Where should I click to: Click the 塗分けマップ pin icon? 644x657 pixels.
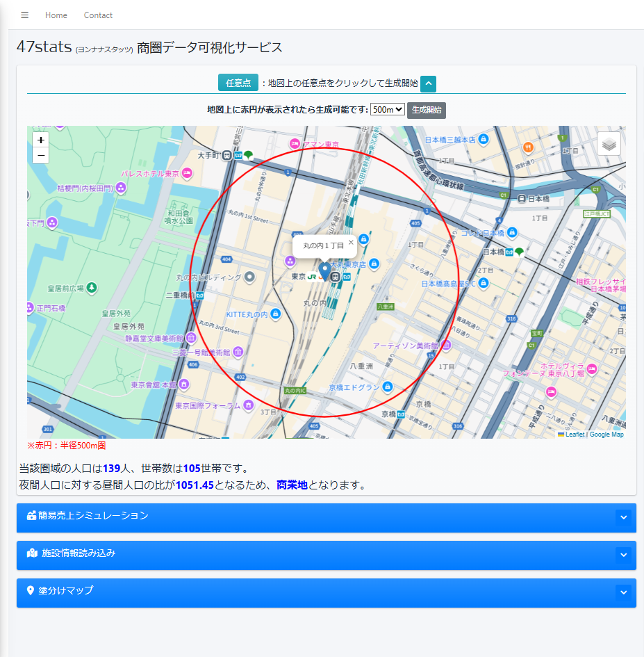(30, 590)
